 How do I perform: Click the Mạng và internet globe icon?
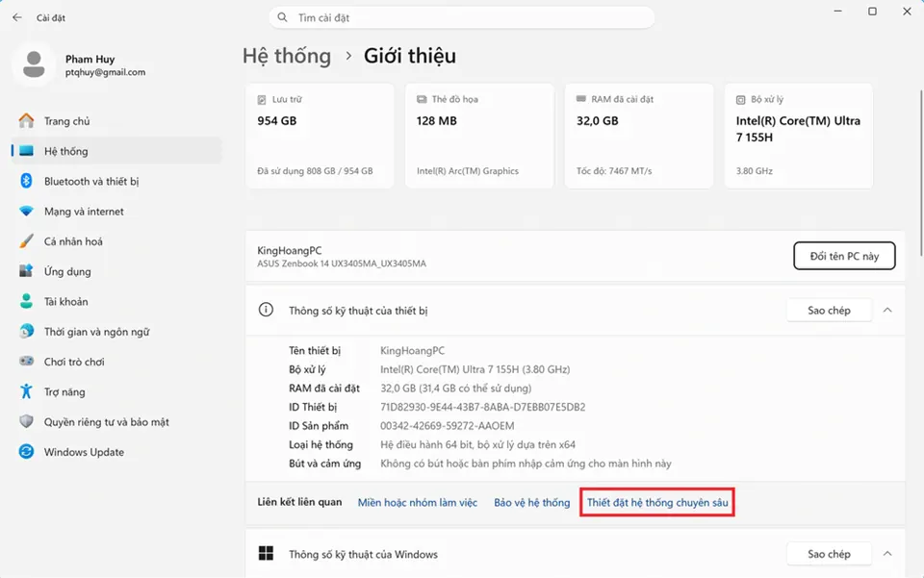tap(26, 211)
